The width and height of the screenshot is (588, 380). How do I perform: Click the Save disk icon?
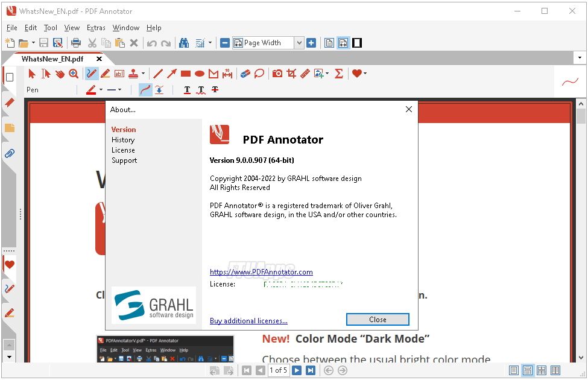(44, 43)
